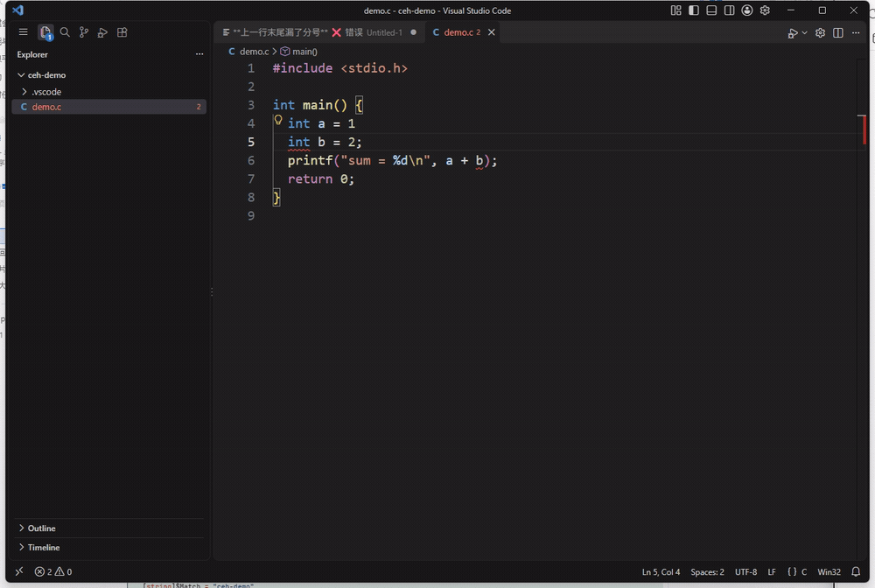
Task: Click the lightbulb quick fix icon
Action: (278, 120)
